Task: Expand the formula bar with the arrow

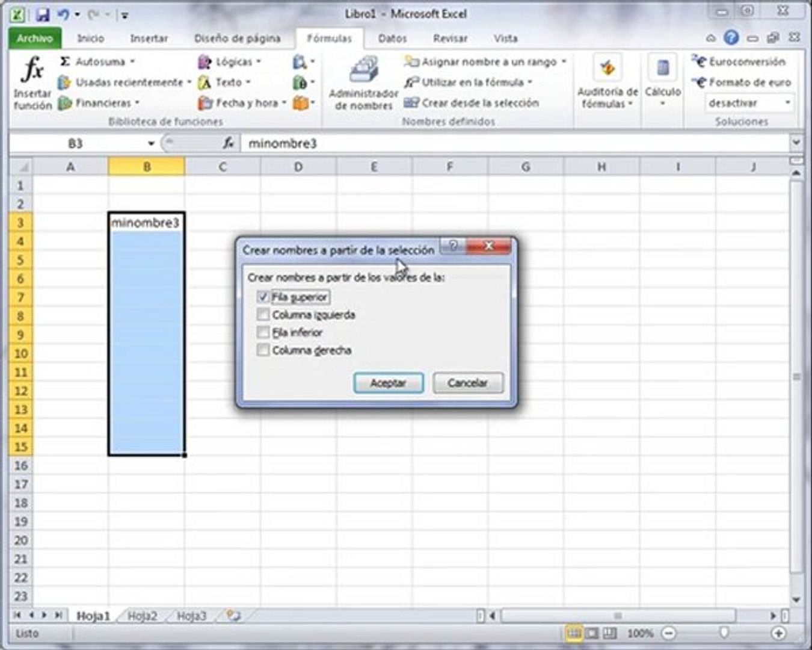Action: click(x=796, y=143)
